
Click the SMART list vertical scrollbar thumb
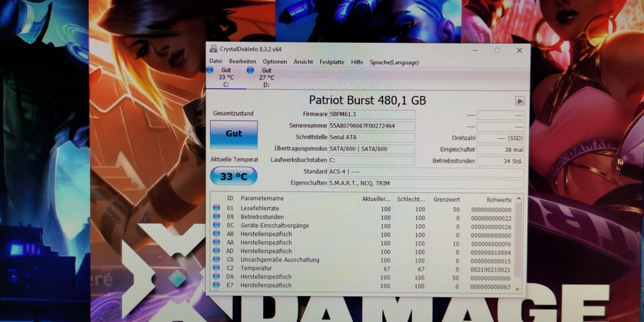tap(518, 239)
